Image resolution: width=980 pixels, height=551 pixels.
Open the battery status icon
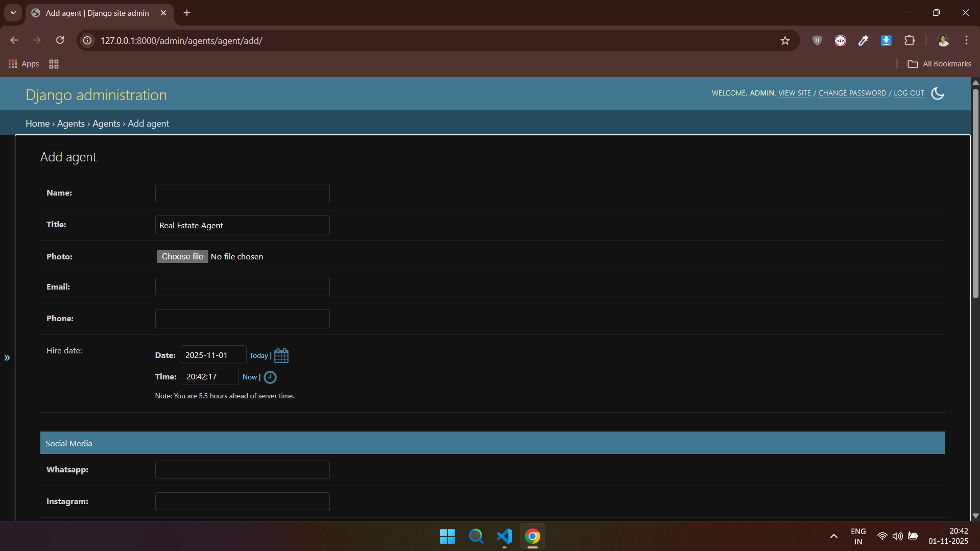coord(913,537)
